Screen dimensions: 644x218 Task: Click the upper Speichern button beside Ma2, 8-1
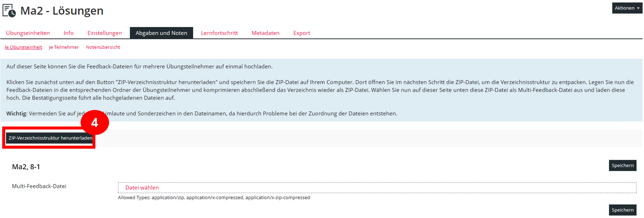[623, 165]
